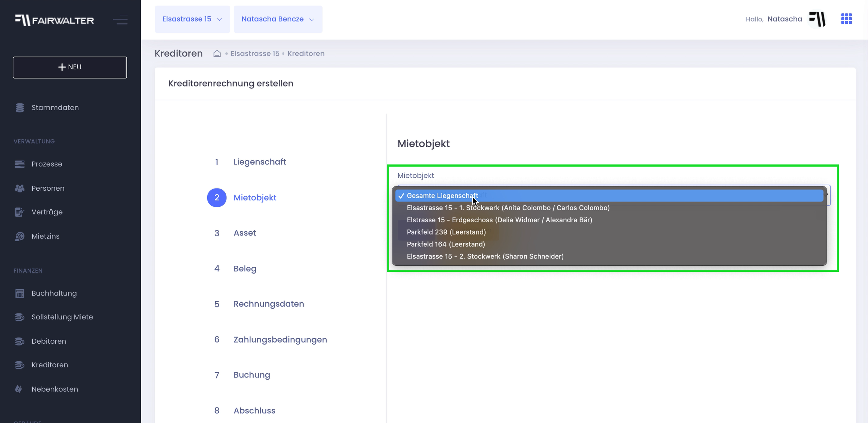Choose Elsastrasse 15 - 2. Stockwerk option
868x423 pixels.
pyautogui.click(x=609, y=256)
